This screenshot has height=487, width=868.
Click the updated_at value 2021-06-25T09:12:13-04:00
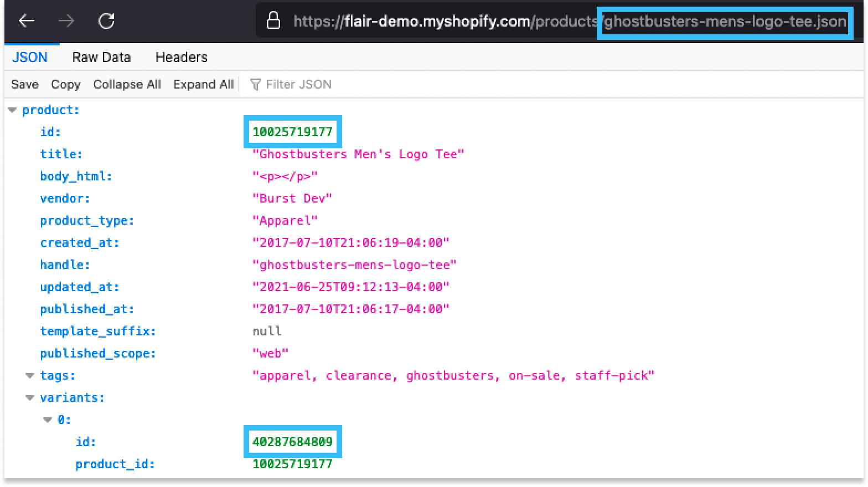pyautogui.click(x=351, y=287)
